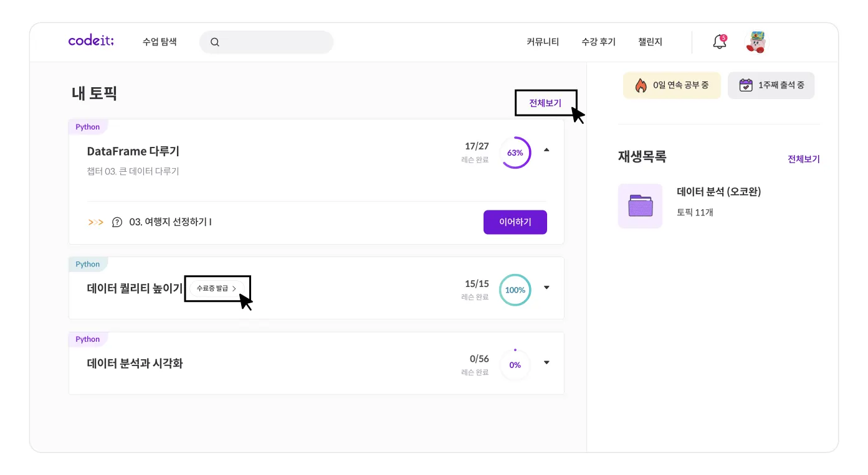Click the search magnifier icon
This screenshot has width=868, height=475.
pos(215,42)
